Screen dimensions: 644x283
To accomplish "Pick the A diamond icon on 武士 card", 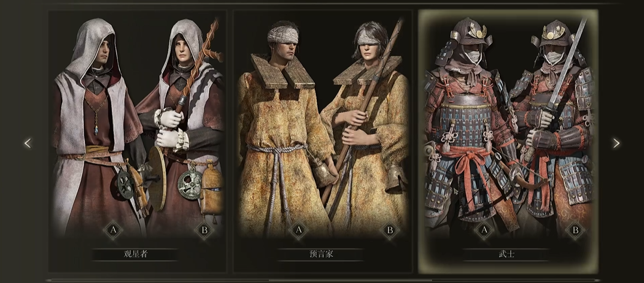I will [x=484, y=230].
